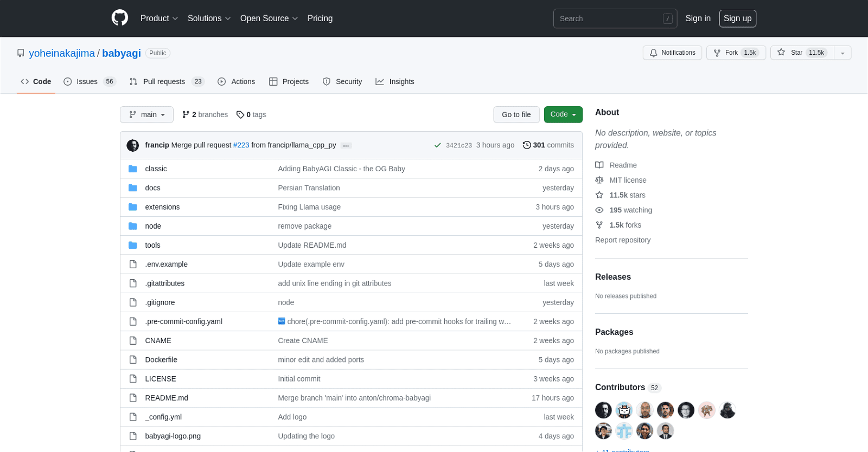Screen dimensions: 868x452
Task: Open the green Code dropdown
Action: coord(563,114)
